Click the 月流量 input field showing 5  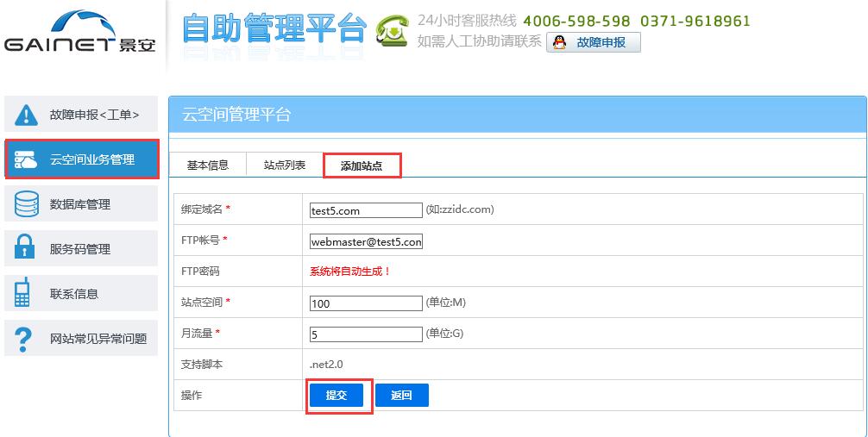[366, 334]
